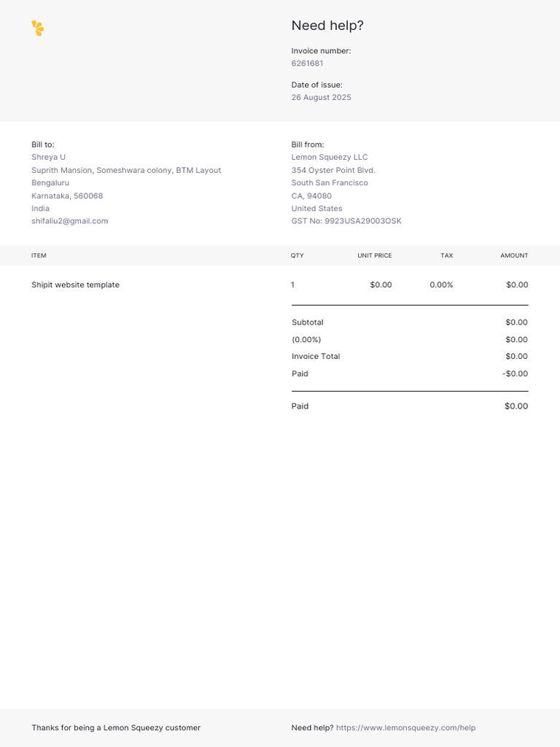
Task: Select the email shifaliu2@gmail.com
Action: [x=69, y=221]
